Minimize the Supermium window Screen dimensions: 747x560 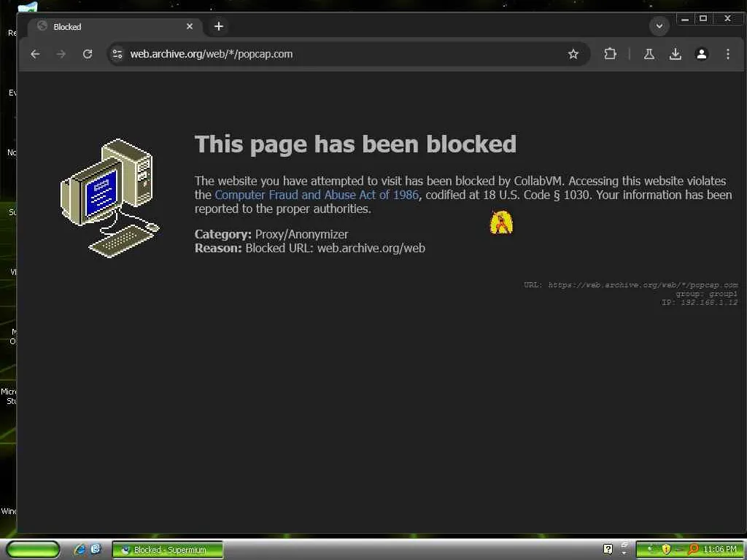pos(684,19)
